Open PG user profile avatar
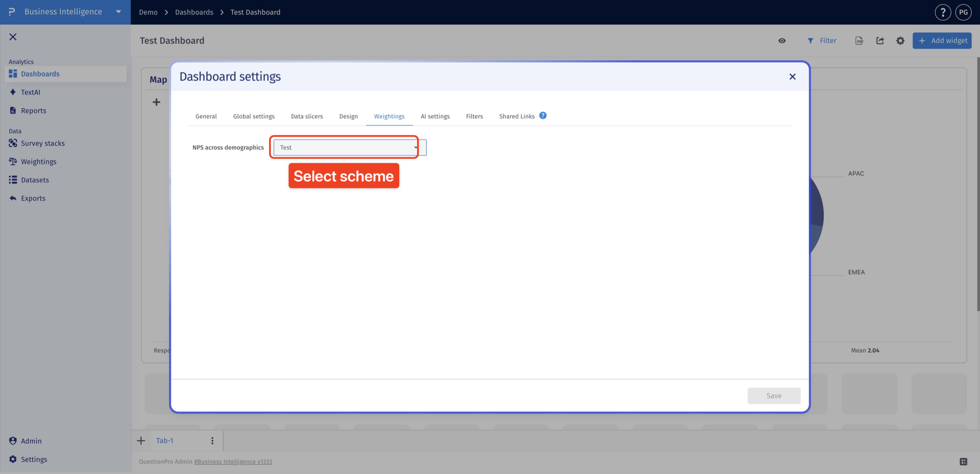Screen dimensions: 980x474 pyautogui.click(x=963, y=12)
